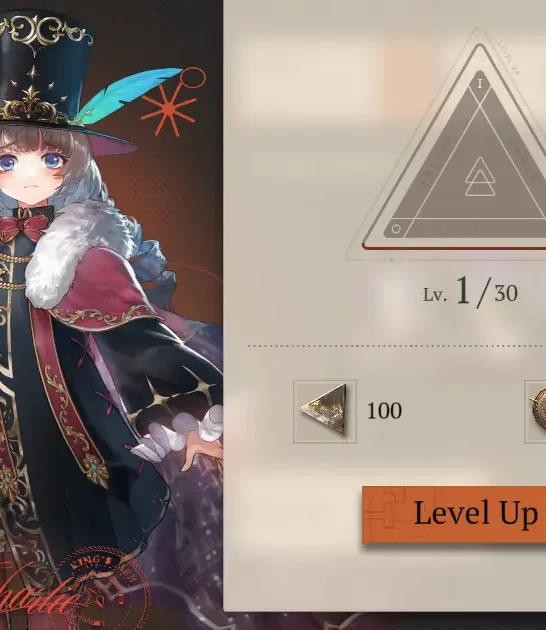
Task: Click the double-triangle symbol inside the emblem
Action: tap(480, 177)
